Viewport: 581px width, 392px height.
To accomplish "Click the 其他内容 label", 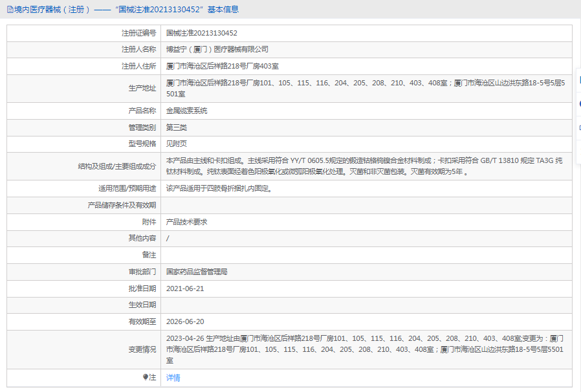I will [x=142, y=238].
